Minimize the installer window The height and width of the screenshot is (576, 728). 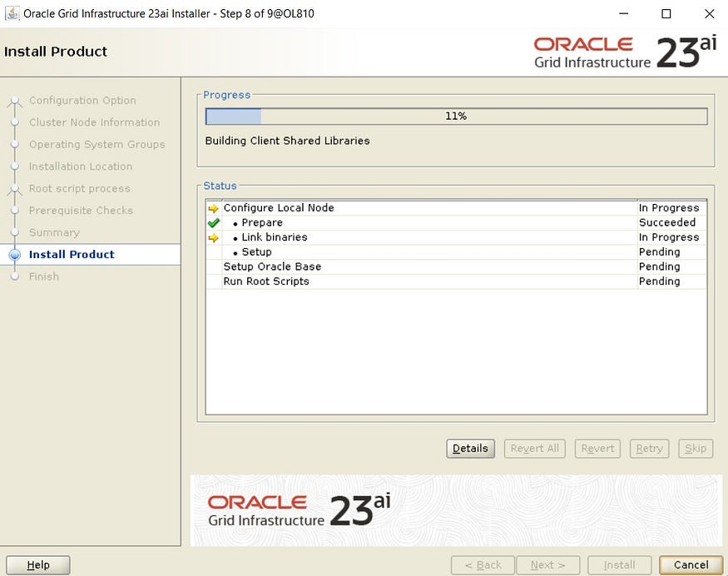click(623, 13)
